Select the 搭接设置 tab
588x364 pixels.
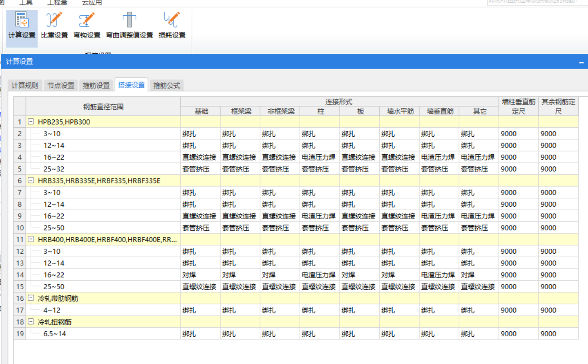[x=131, y=85]
